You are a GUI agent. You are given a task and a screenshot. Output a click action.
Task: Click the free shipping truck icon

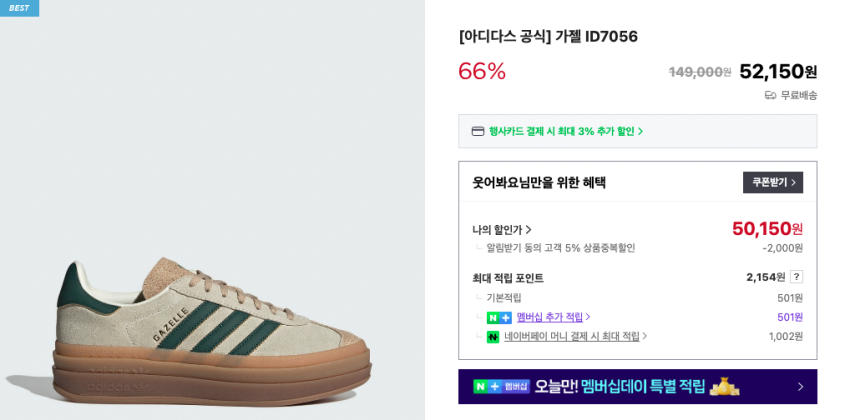tap(770, 95)
